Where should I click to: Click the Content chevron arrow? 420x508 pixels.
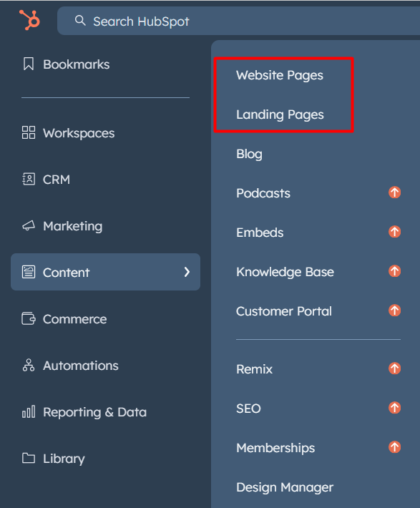(x=187, y=272)
